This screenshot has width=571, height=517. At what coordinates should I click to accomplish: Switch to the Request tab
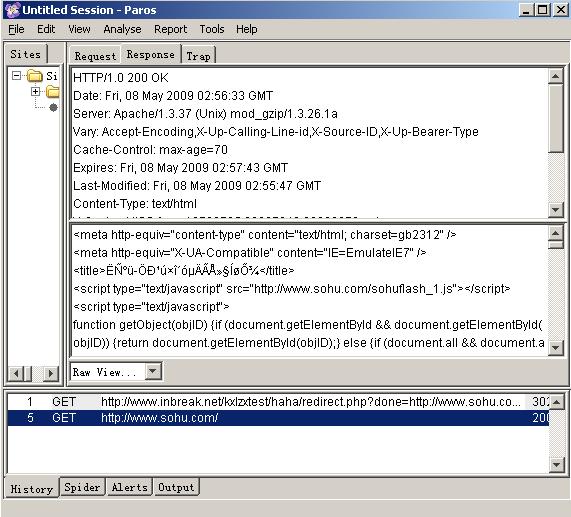[95, 56]
